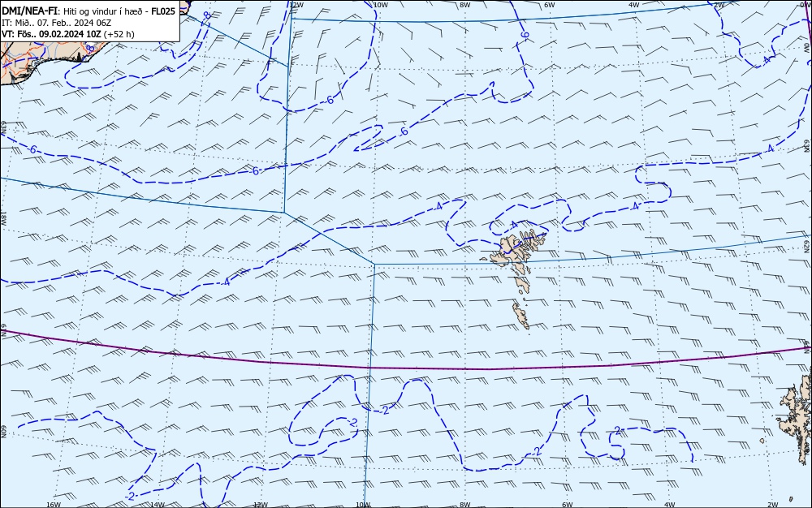Click Suðuroy, the southernmost Faroe island

coord(521,316)
